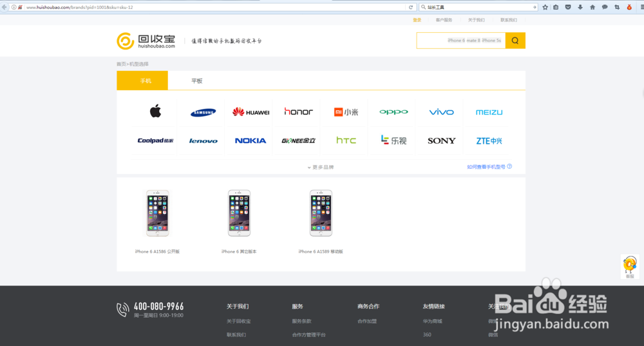Select the honor brand logo
The height and width of the screenshot is (346, 644).
coord(299,111)
